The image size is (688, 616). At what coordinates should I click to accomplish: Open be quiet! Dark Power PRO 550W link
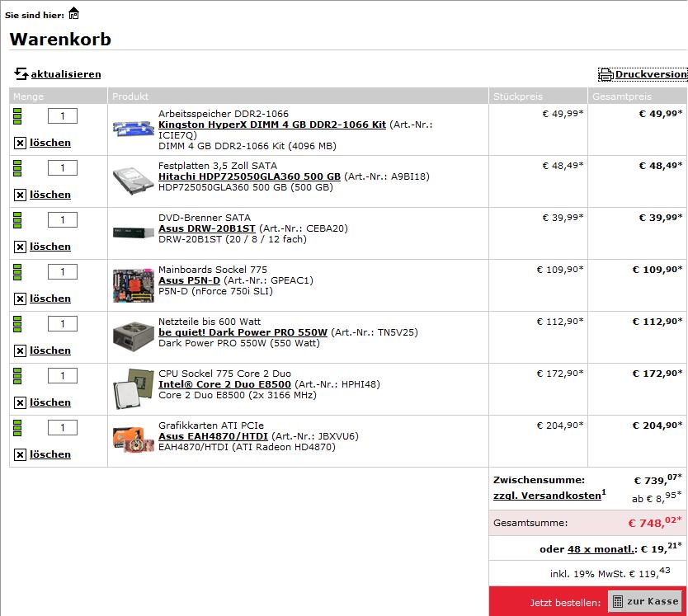click(x=243, y=332)
